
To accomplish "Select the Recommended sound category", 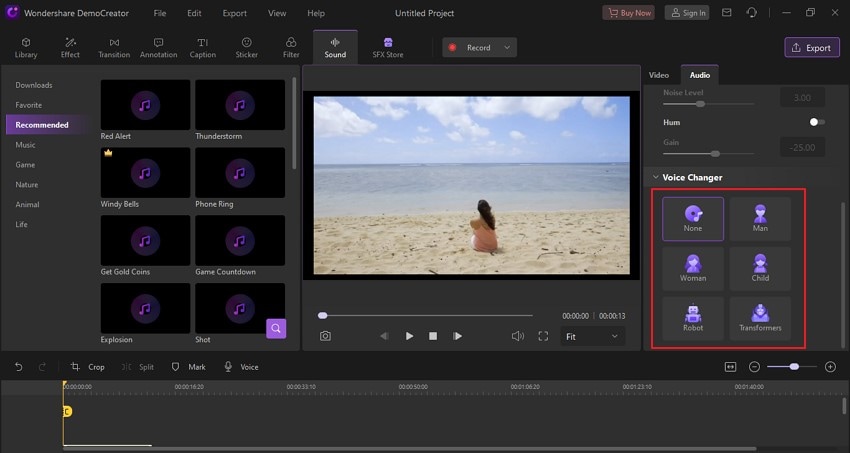I will tap(47, 125).
